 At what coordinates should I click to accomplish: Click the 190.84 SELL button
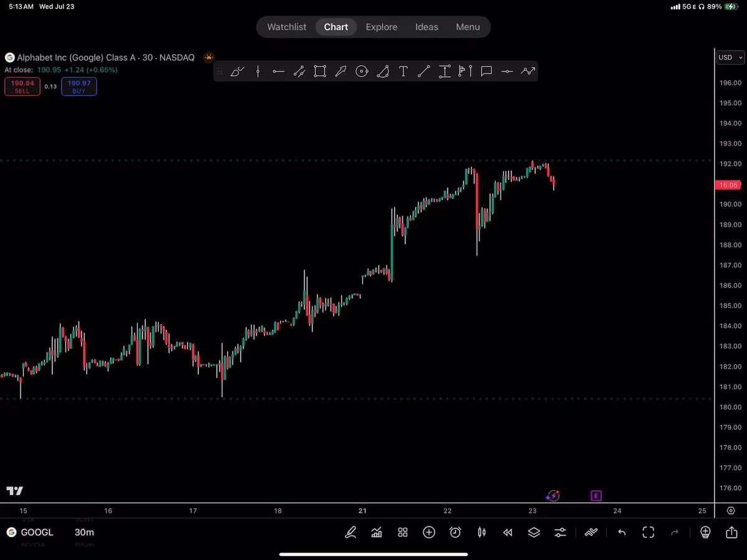22,86
